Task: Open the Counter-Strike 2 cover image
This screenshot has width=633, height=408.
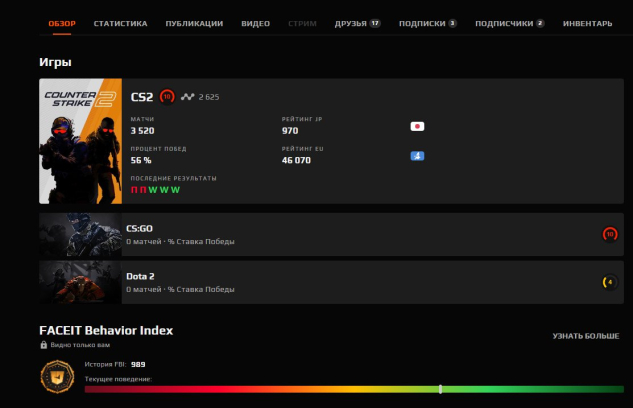Action: pyautogui.click(x=80, y=141)
